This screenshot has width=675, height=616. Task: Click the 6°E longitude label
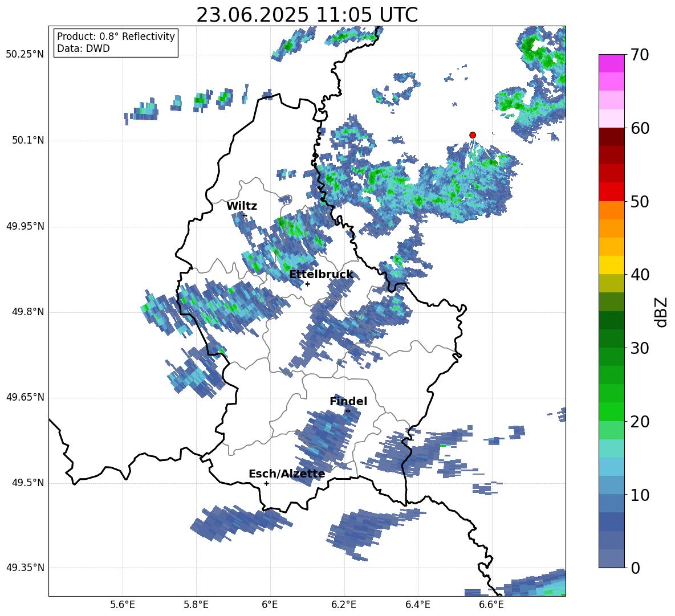click(x=270, y=605)
